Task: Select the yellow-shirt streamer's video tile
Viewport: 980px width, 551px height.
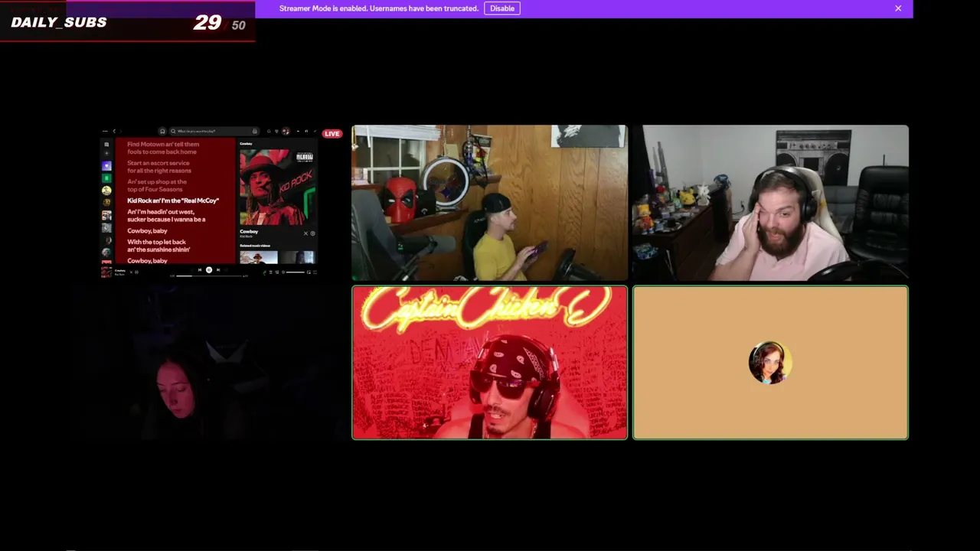Action: pyautogui.click(x=489, y=203)
